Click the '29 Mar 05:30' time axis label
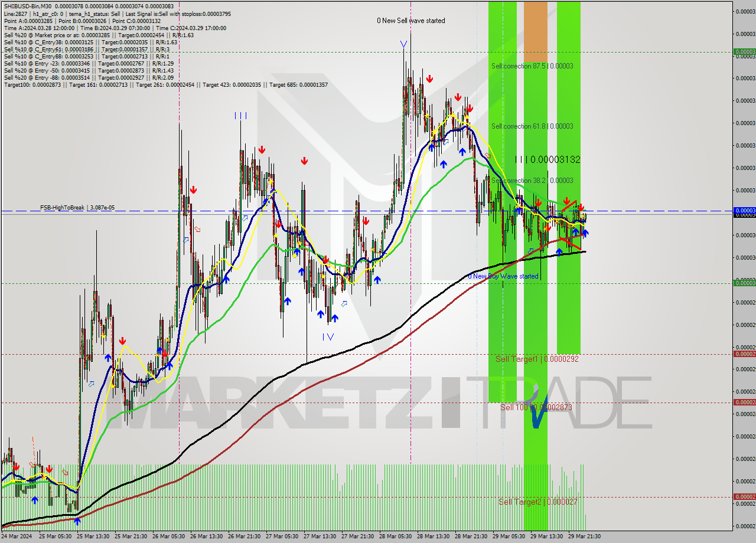This screenshot has width=756, height=543. click(x=509, y=537)
